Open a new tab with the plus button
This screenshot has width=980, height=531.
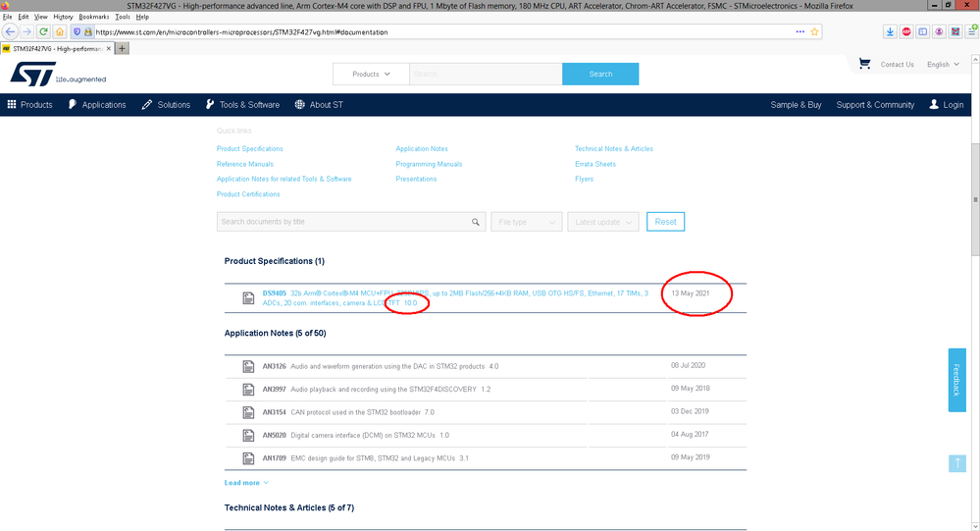point(122,49)
